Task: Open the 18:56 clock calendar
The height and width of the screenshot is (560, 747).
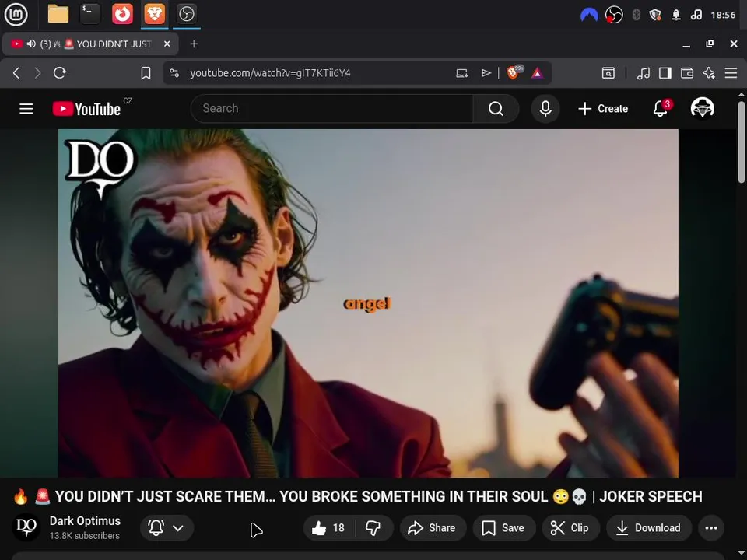Action: click(x=723, y=15)
